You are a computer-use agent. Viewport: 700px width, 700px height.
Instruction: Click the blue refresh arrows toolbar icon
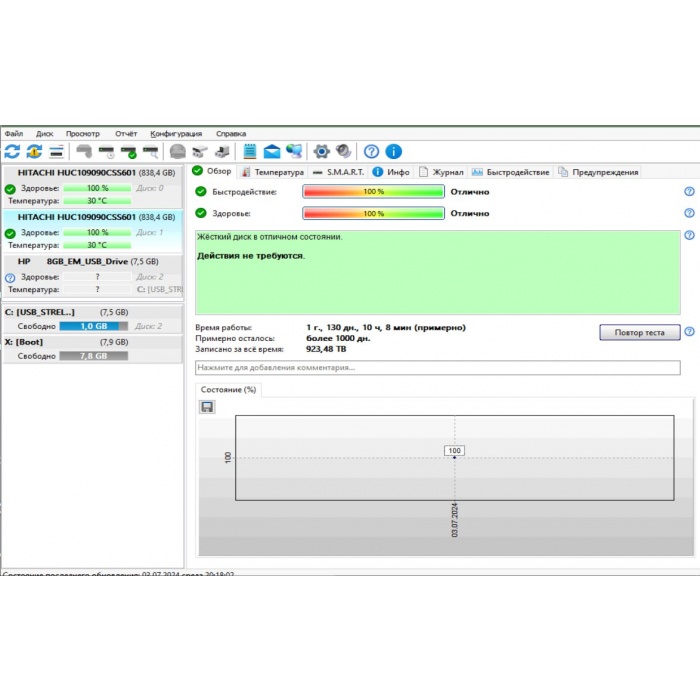[x=12, y=152]
